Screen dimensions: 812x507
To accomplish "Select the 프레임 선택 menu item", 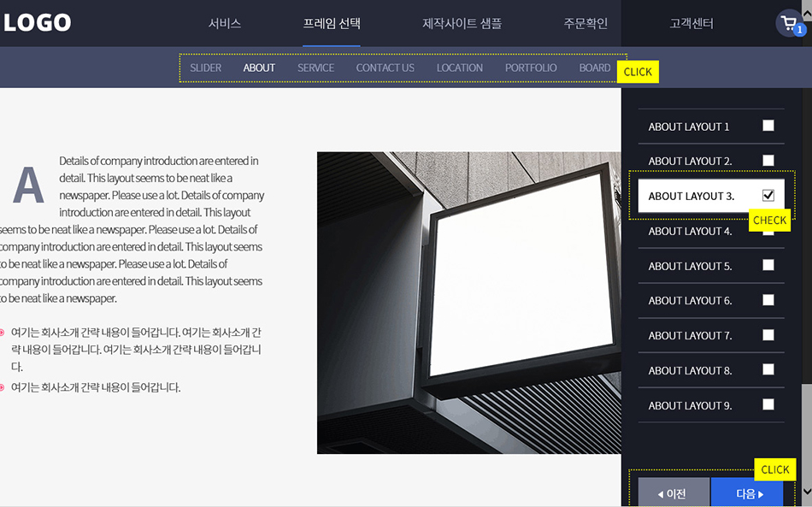I will (x=332, y=23).
